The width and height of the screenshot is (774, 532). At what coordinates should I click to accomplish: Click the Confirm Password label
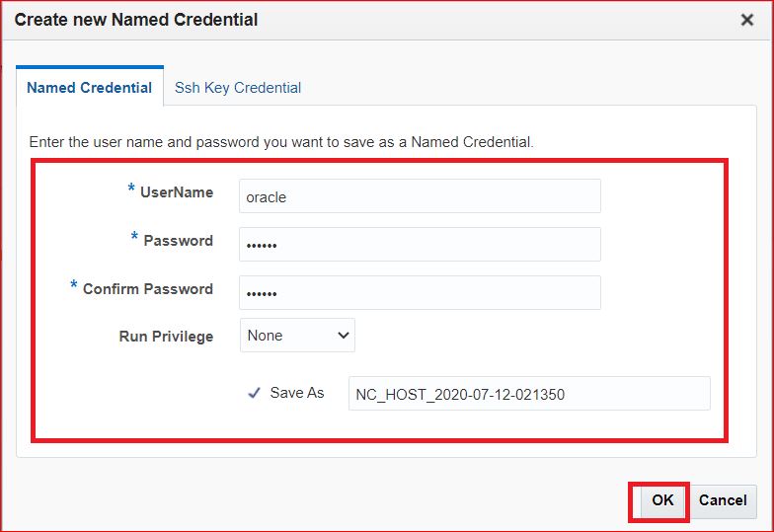click(148, 289)
